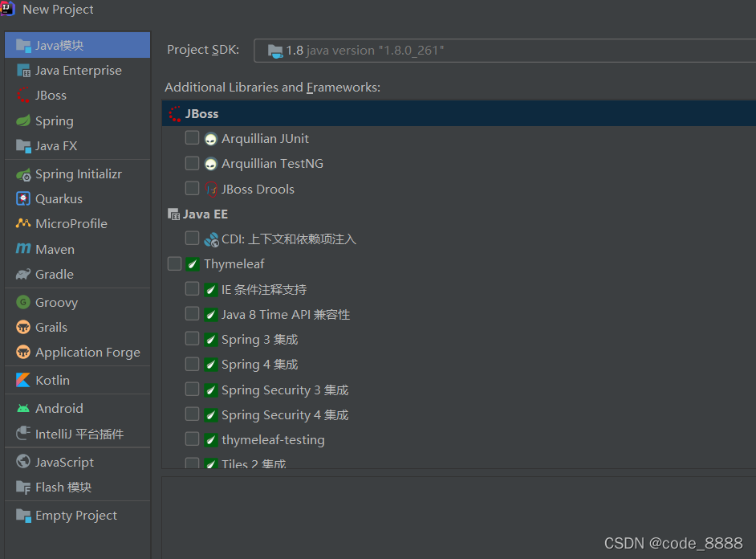Click the "Grails" label
The image size is (756, 559).
[51, 328]
